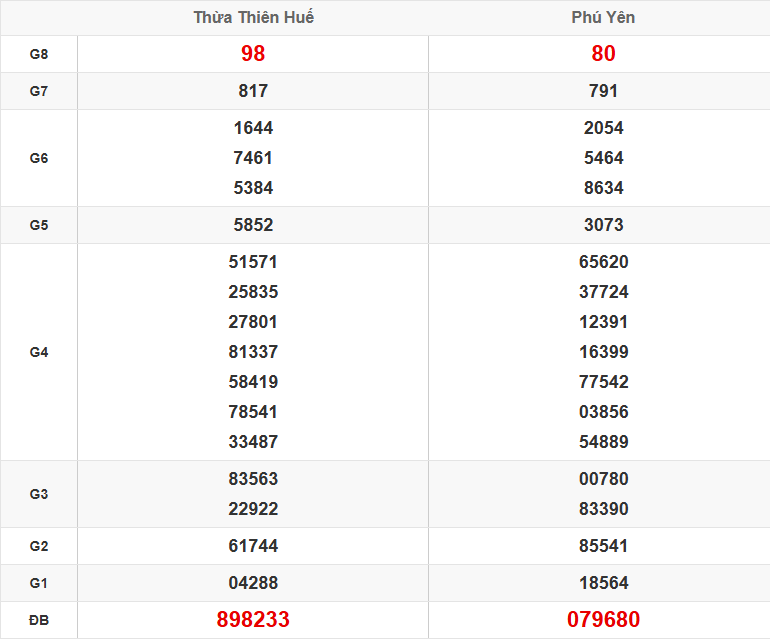Viewport: 770px width, 639px height.
Task: Click the G4 number 03856
Action: click(603, 412)
